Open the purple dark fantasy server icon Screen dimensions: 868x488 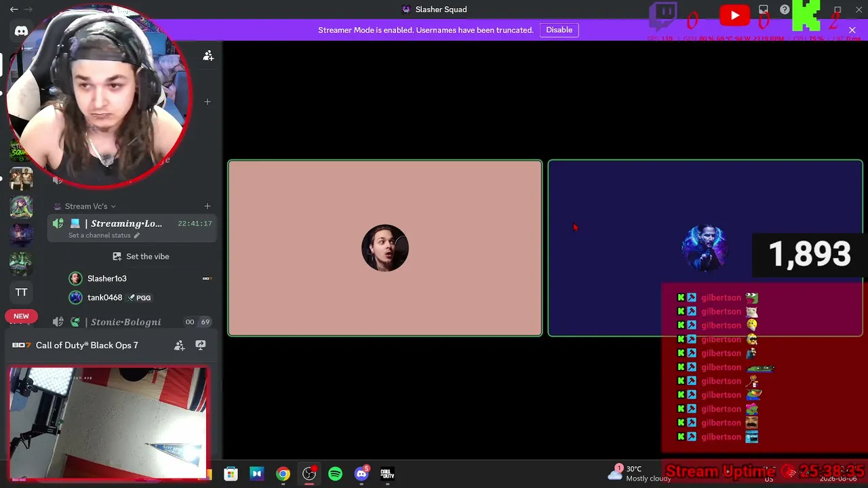pos(21,235)
